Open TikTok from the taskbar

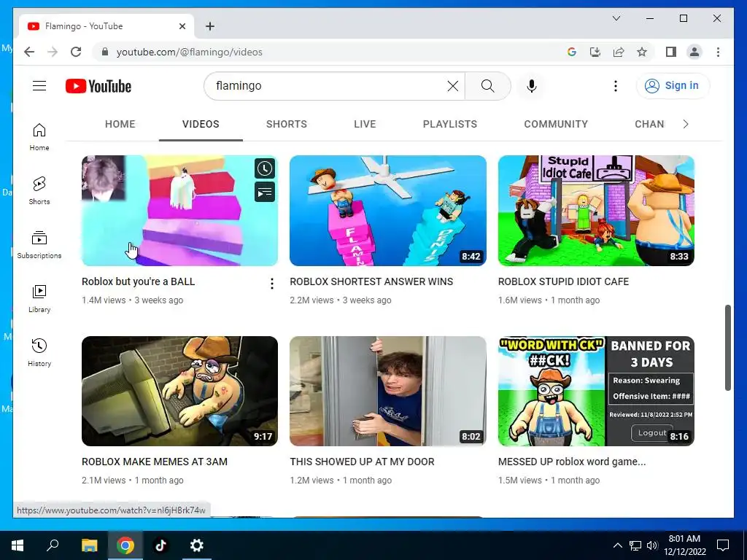[160, 545]
